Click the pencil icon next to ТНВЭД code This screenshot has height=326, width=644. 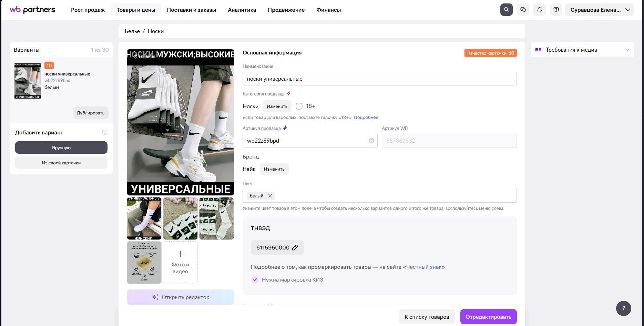coord(295,247)
